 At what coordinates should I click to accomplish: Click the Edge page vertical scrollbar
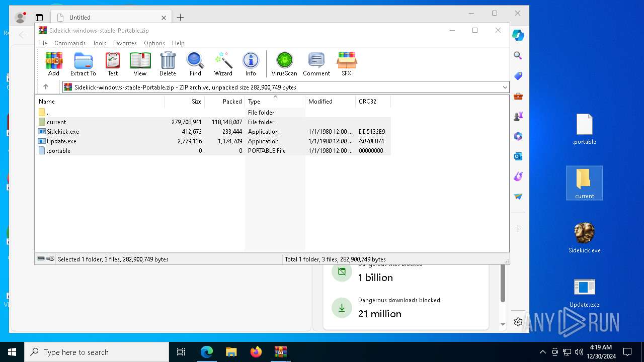pos(503,283)
